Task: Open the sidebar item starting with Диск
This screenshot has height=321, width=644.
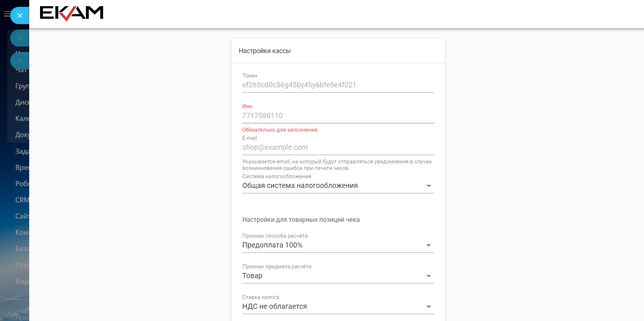Action: (22, 102)
